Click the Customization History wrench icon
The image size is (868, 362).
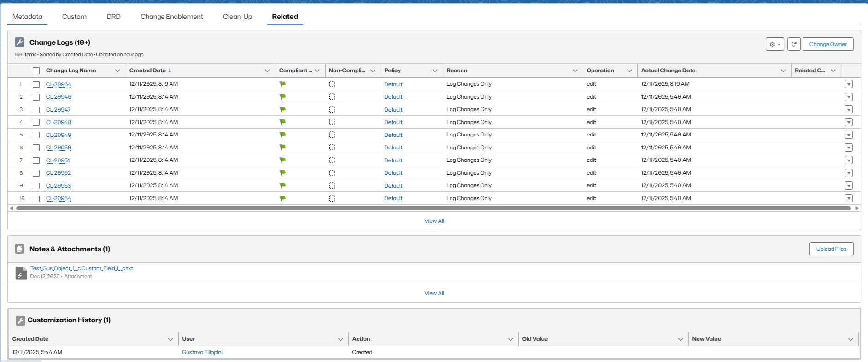(x=20, y=320)
